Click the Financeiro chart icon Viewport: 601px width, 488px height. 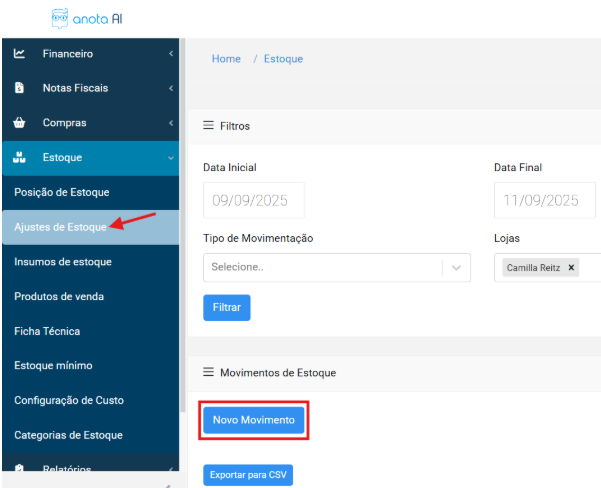(x=19, y=54)
